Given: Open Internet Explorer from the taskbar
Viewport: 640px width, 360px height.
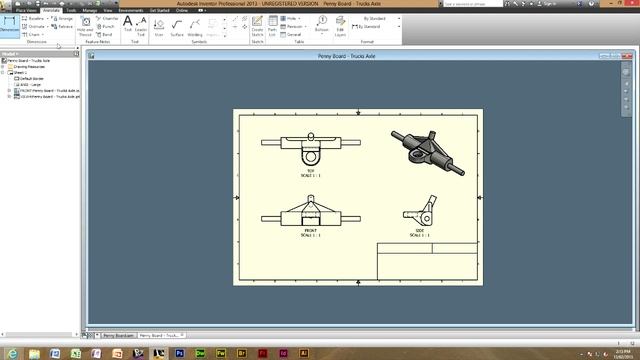Looking at the screenshot, I should pyautogui.click(x=12, y=353).
